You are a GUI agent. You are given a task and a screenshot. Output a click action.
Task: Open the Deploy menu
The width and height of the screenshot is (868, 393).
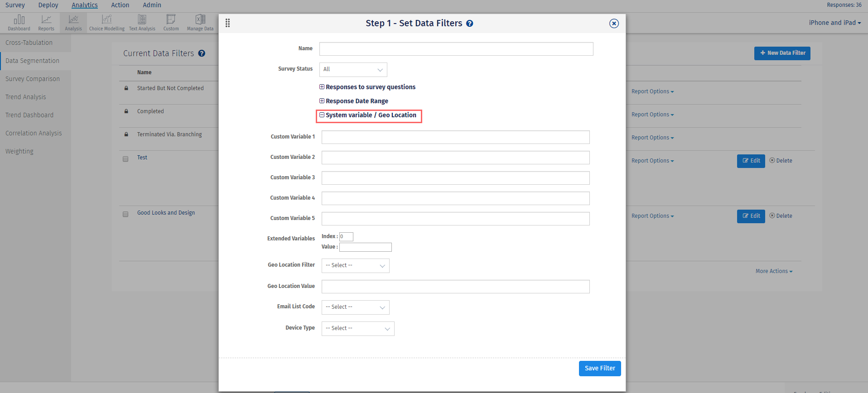click(x=48, y=5)
